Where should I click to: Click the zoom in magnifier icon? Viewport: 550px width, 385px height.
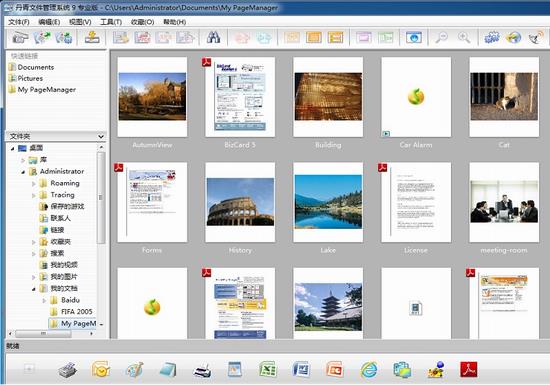(464, 37)
